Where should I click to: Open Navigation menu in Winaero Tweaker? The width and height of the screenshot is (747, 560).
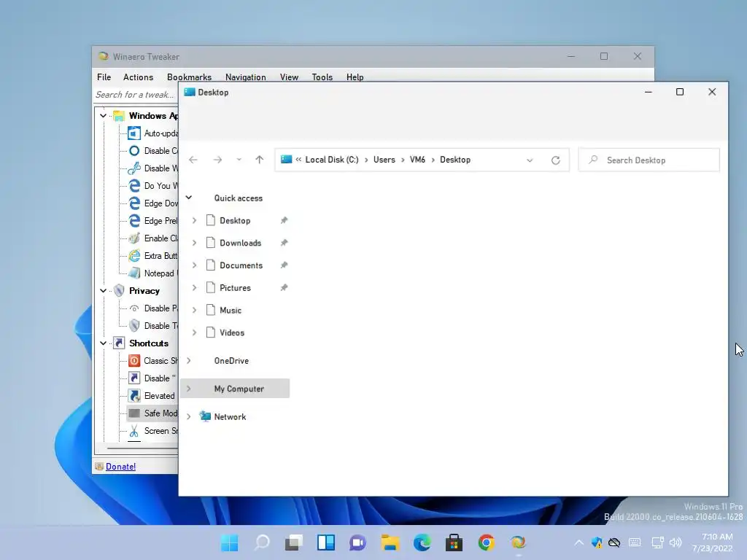[x=245, y=77]
